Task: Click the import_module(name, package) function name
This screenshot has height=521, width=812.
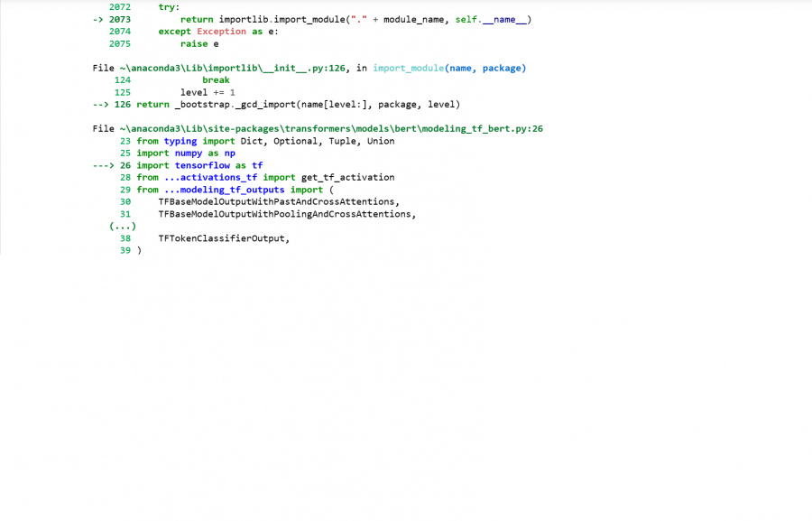Action: [449, 68]
